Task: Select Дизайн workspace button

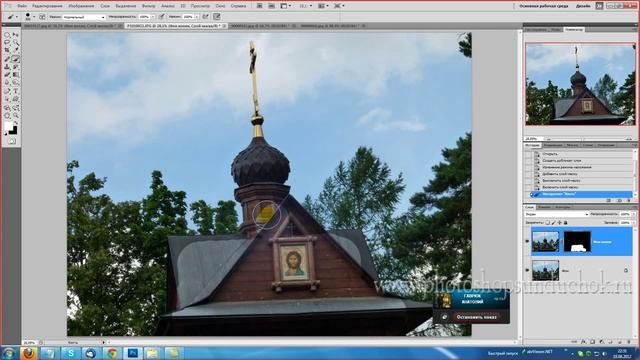Action: (x=583, y=6)
